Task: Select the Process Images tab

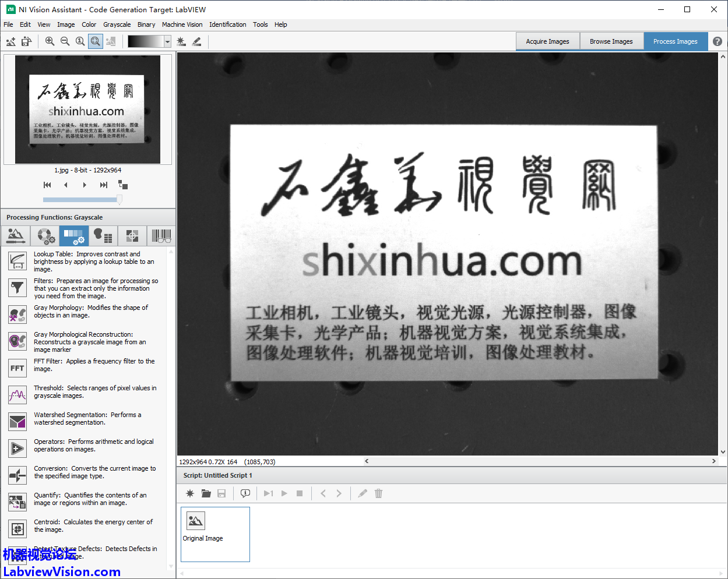Action: 675,41
